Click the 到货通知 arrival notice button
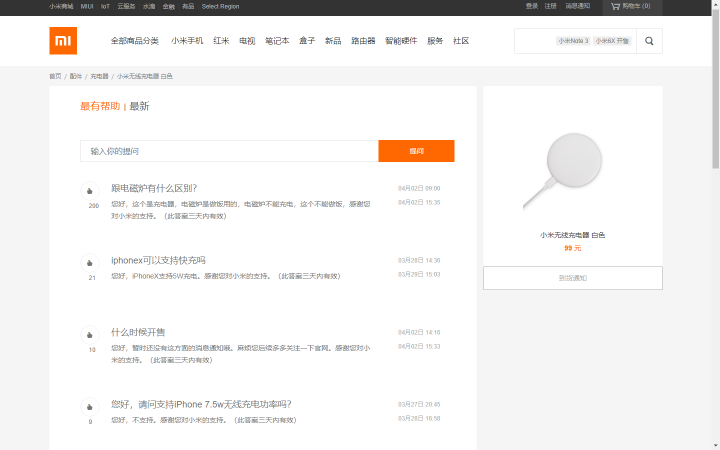Viewport: 720px width, 450px height. tap(573, 278)
